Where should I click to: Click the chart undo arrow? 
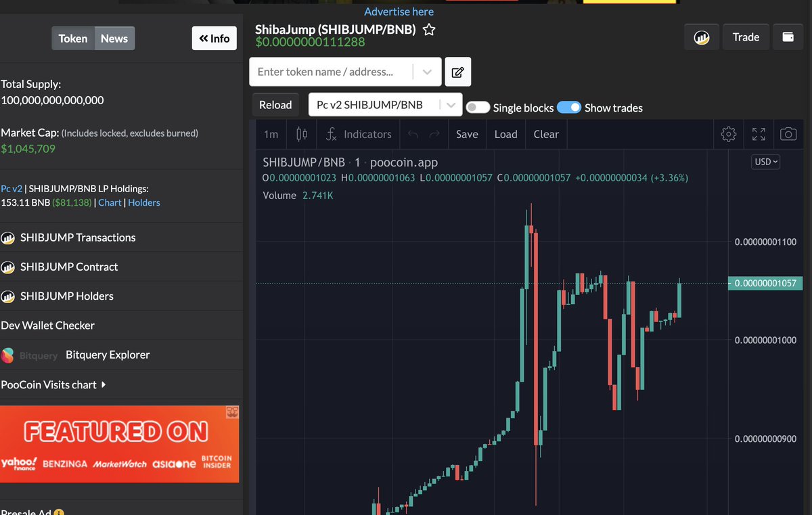point(413,134)
